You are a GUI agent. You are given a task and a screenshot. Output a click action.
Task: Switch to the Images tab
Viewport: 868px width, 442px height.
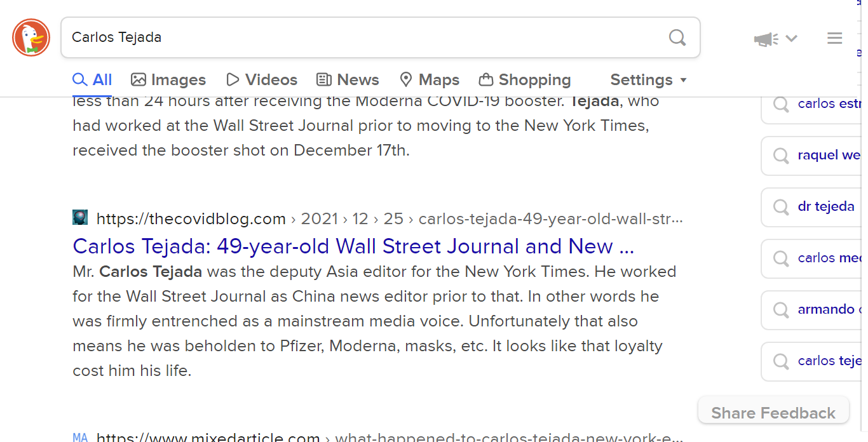168,79
